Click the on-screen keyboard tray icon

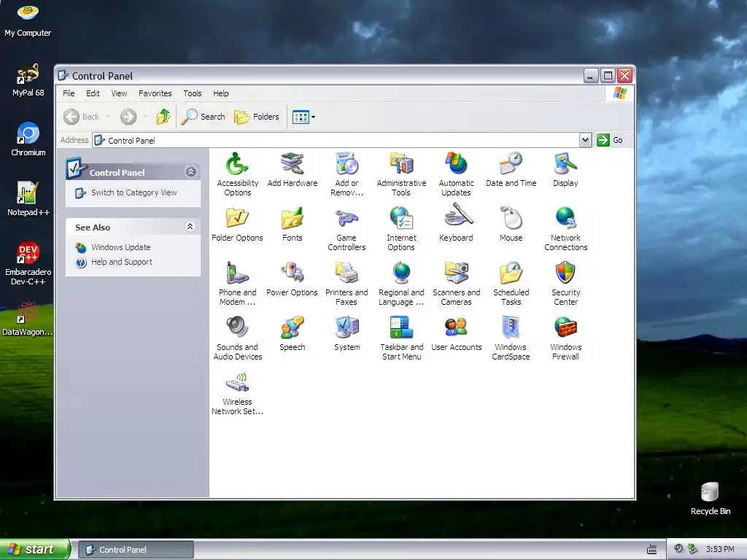click(651, 550)
